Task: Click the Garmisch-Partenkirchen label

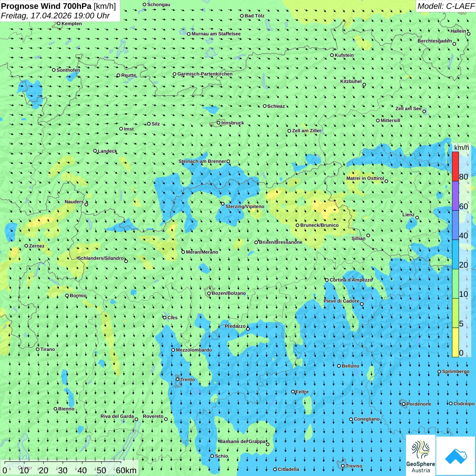Action: 205,74
